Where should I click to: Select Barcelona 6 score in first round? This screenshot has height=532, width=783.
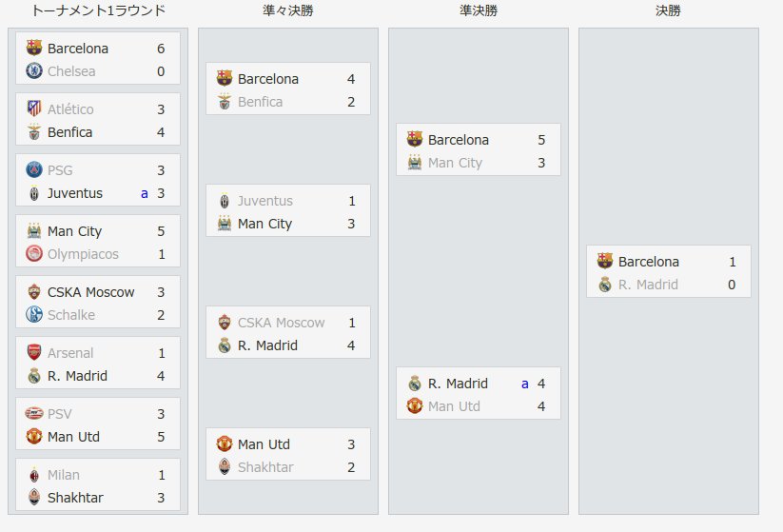point(161,49)
